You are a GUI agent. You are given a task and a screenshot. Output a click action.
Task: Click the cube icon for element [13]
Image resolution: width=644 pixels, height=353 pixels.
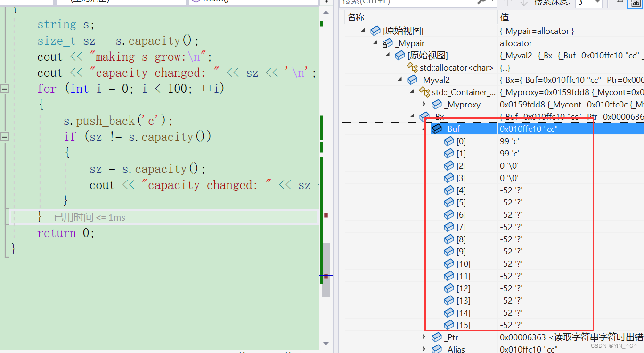point(449,301)
